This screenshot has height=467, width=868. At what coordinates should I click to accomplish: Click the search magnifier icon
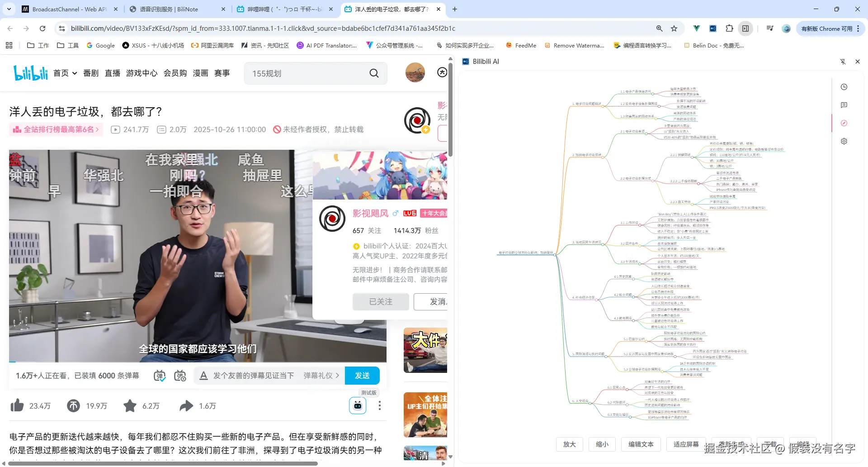click(373, 73)
